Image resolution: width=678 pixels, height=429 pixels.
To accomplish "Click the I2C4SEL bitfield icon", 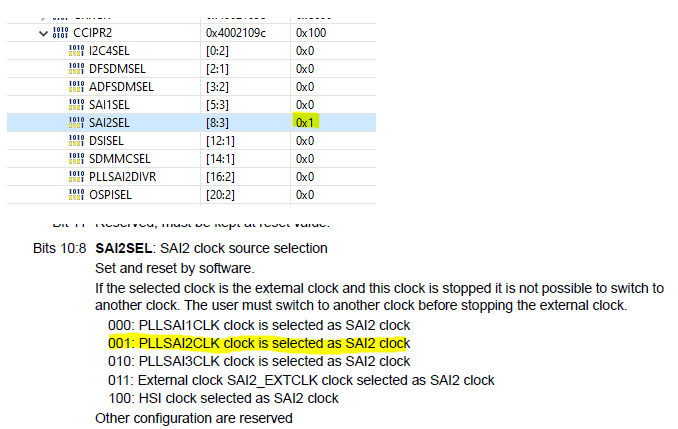I will click(77, 50).
